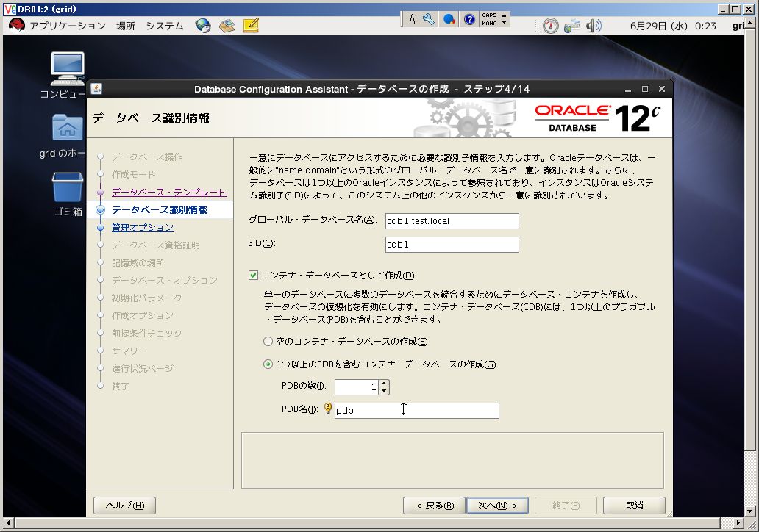Click the ヘルプ button

(x=125, y=506)
